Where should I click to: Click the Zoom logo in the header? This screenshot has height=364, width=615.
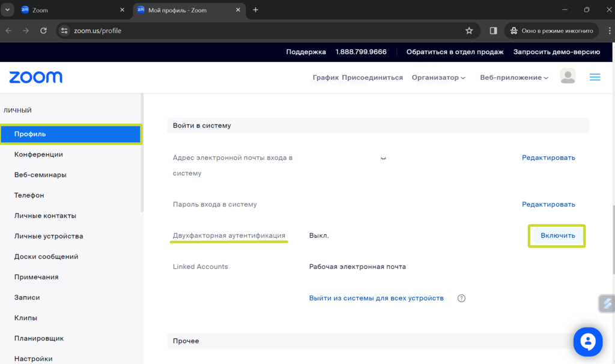point(35,77)
